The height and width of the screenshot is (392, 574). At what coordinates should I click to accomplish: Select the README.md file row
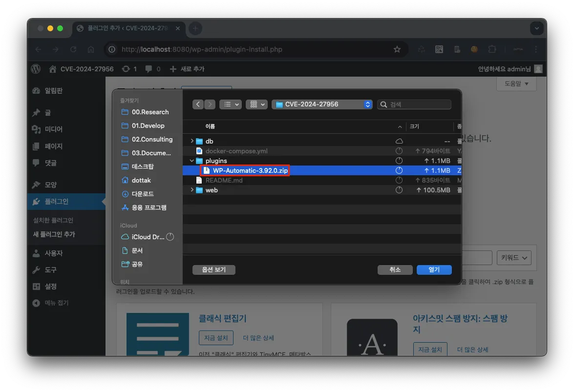coord(322,180)
